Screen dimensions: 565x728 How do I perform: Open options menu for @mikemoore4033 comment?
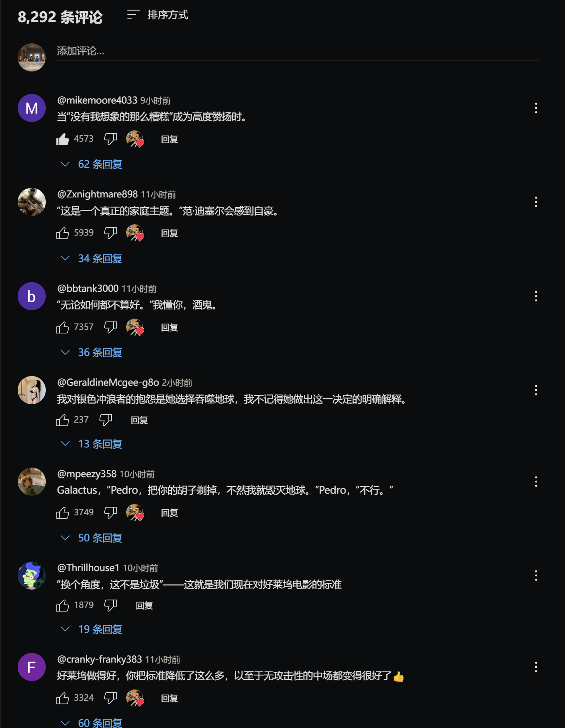[x=536, y=108]
